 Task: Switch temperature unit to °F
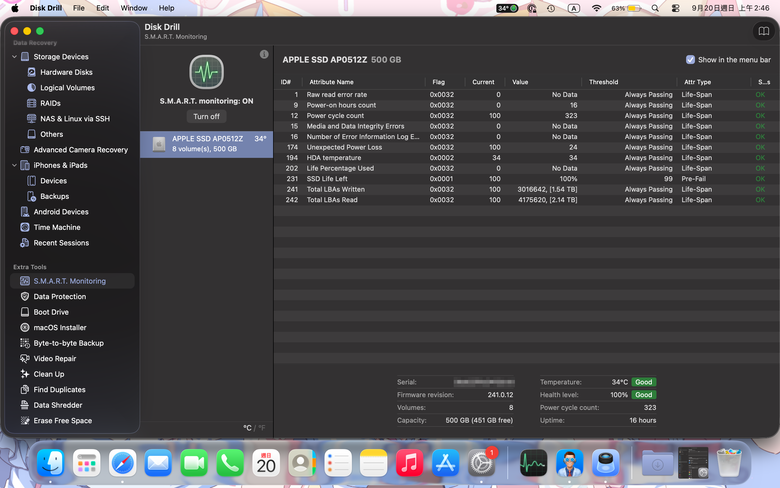coord(262,428)
